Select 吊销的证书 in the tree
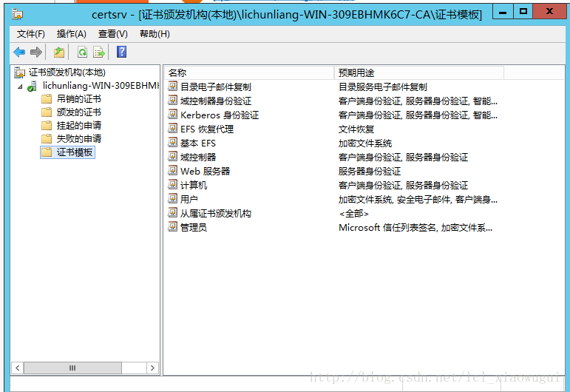Viewport: 570px width, 392px height. (x=78, y=99)
